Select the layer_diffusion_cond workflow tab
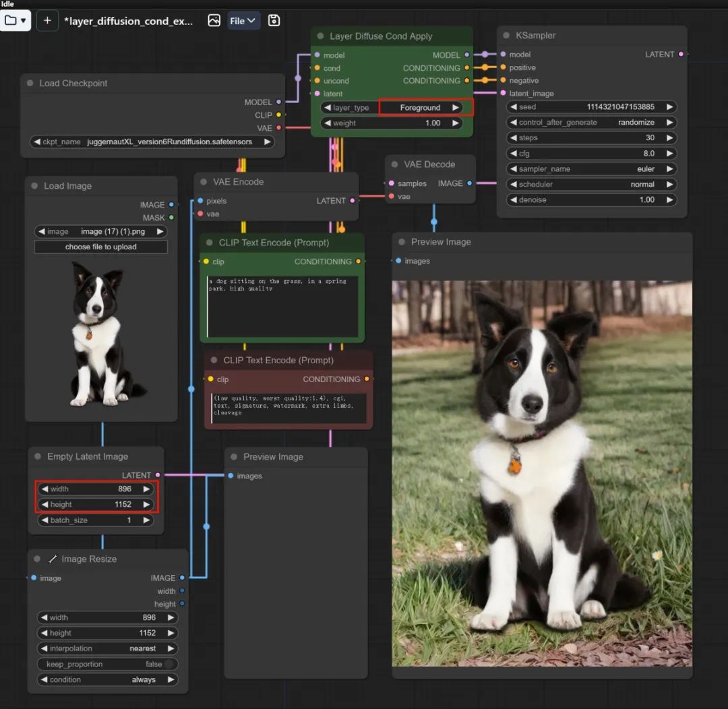The height and width of the screenshot is (709, 728). coord(129,21)
